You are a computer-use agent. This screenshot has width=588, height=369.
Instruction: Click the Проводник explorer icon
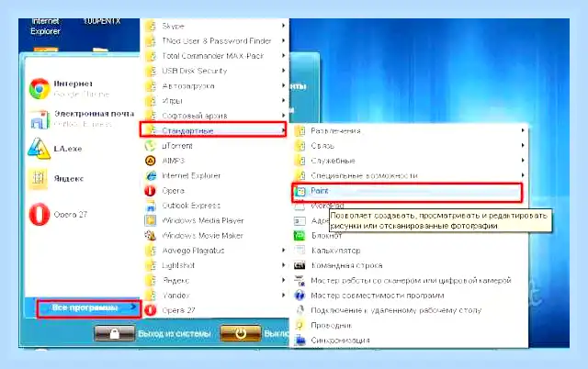tap(300, 325)
